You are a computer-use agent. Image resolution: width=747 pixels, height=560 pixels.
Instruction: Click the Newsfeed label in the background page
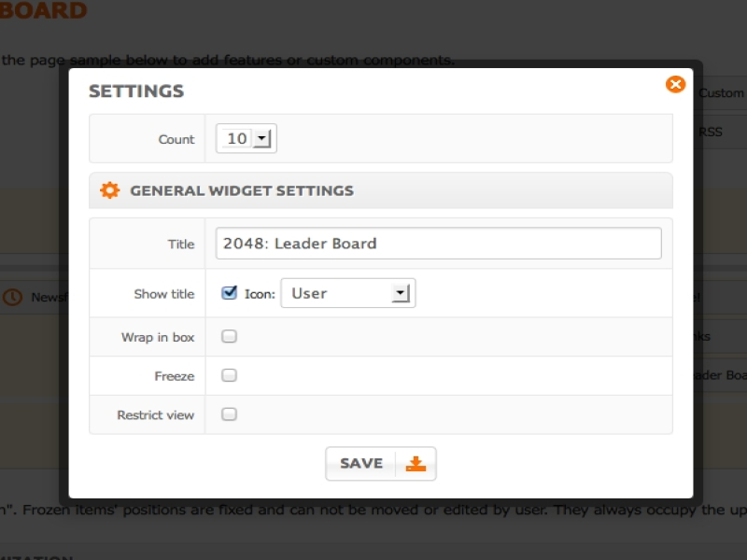click(45, 297)
